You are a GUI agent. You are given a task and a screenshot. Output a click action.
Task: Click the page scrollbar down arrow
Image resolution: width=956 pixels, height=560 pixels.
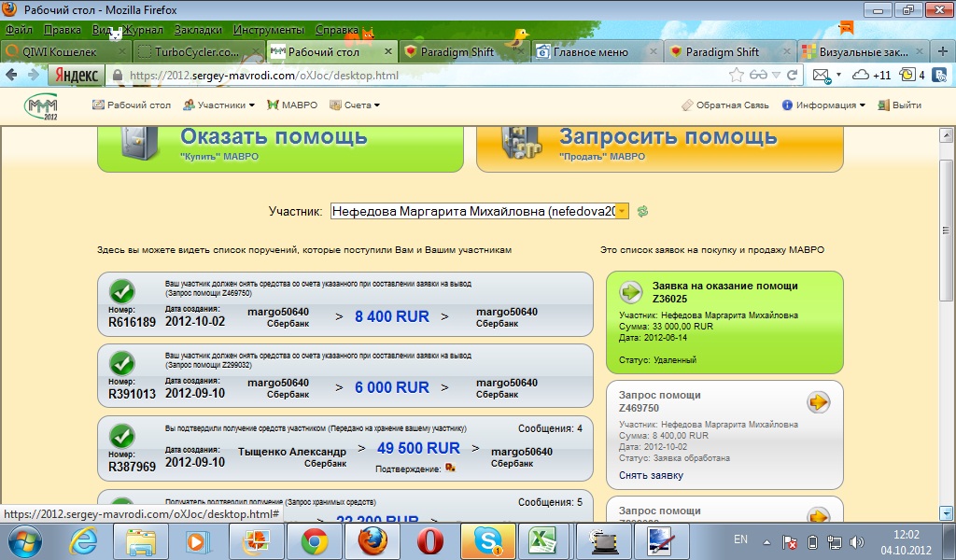pos(947,513)
